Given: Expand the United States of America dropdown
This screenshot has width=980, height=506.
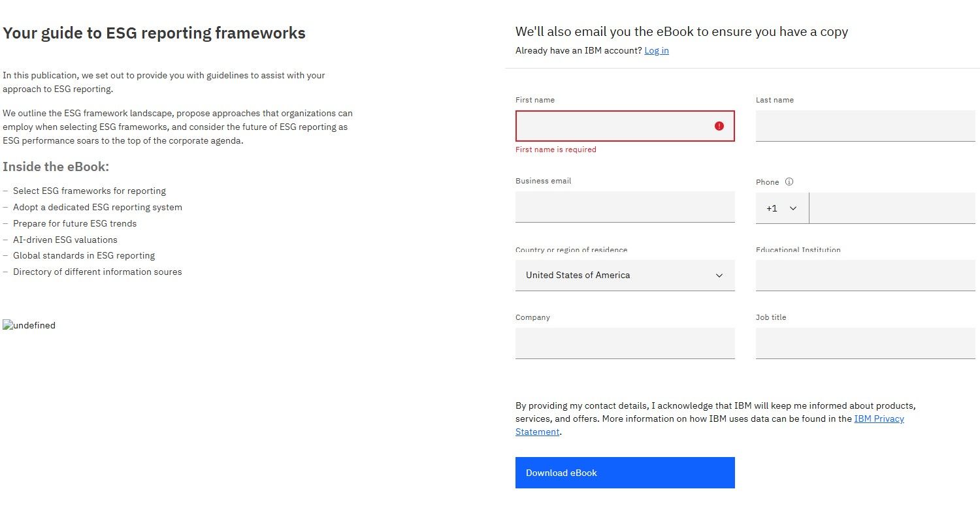Looking at the screenshot, I should (x=625, y=276).
